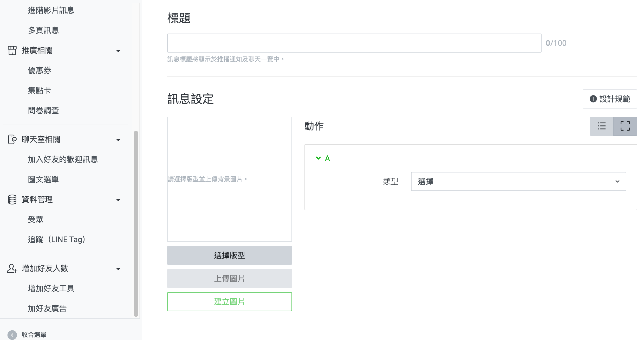Switch to full-frame view for actions
Screen dimensions: 644x340
coord(625,126)
